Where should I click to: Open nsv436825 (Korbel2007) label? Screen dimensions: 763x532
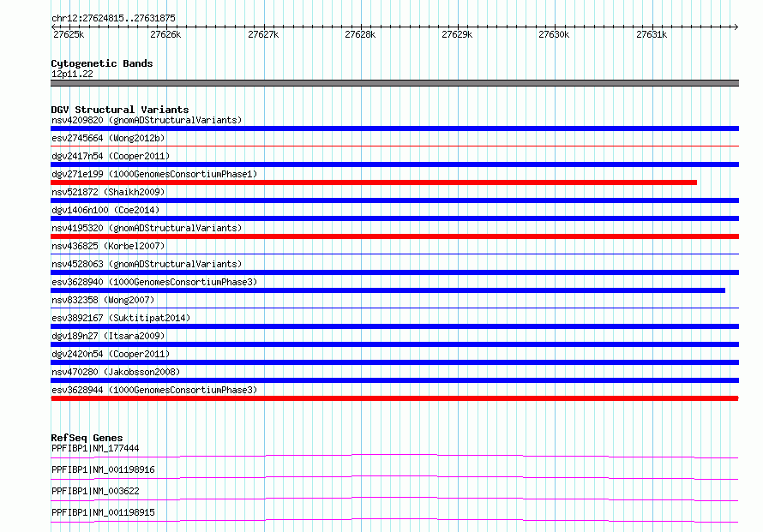[x=108, y=246]
